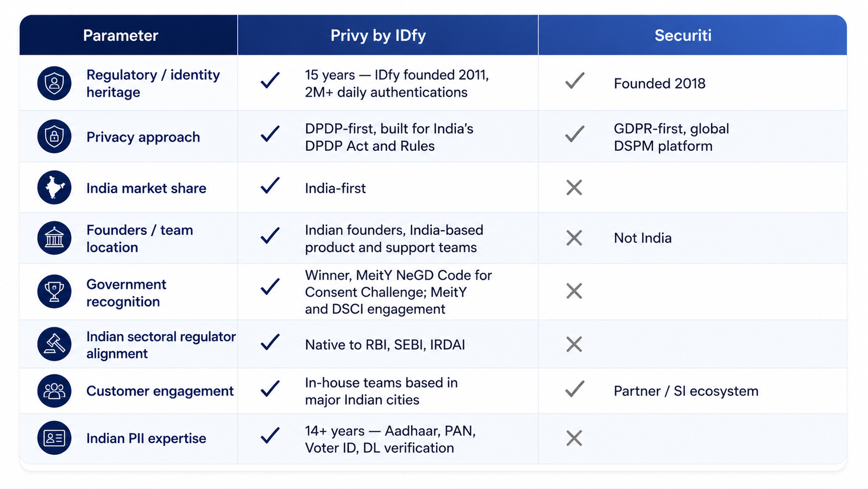Click the Indian PII expertise ID card icon
Screen dimensions: 868x489
pos(54,438)
